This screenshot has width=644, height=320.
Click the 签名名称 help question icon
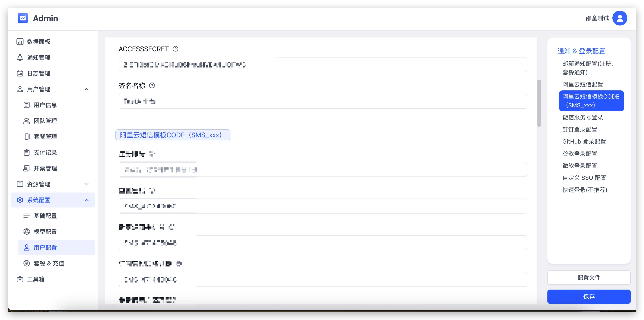point(152,86)
